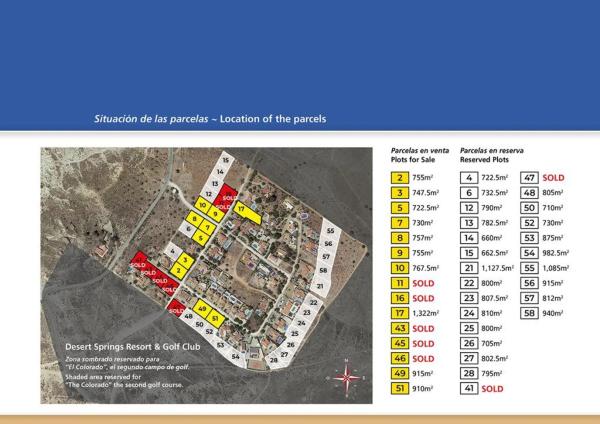Select yellow parcel 10 on the map

point(203,205)
